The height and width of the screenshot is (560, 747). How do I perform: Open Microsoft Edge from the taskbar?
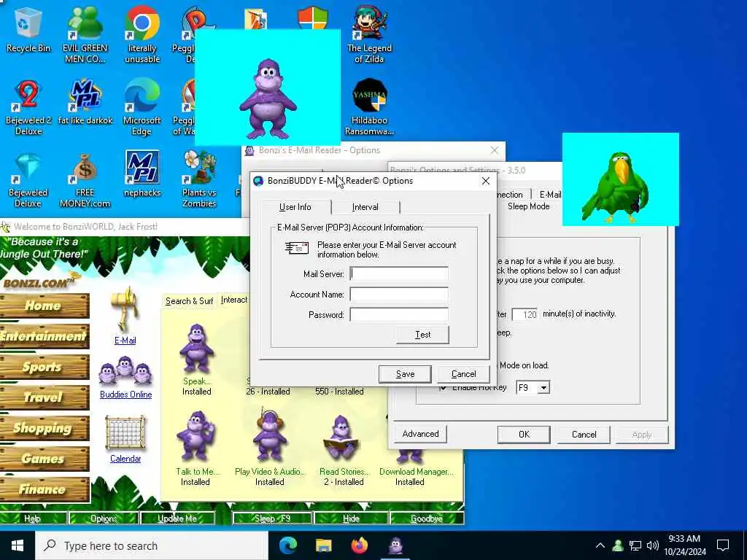[x=287, y=545]
